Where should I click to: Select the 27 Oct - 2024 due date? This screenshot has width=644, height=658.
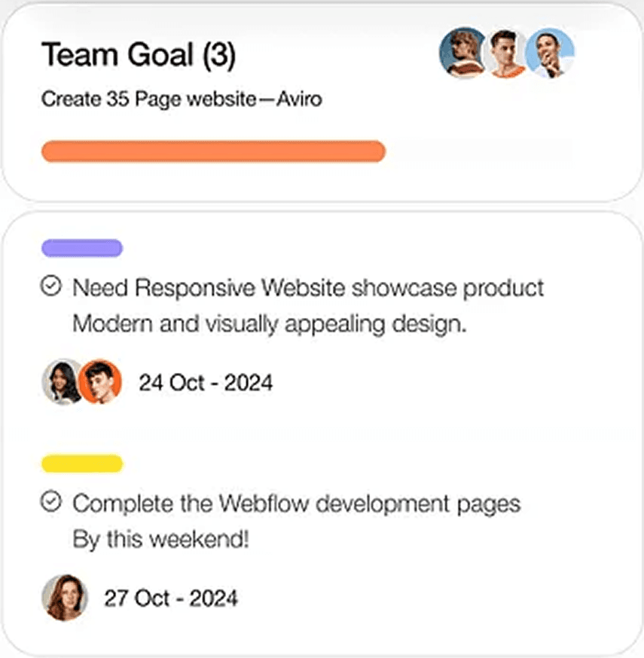click(x=171, y=598)
